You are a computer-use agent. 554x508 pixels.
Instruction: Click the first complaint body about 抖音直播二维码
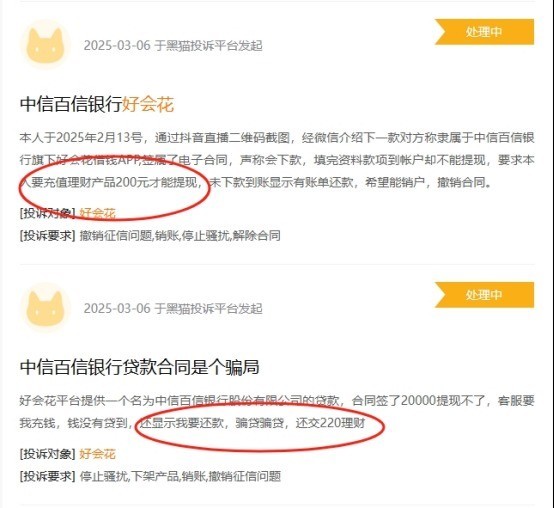click(x=277, y=160)
